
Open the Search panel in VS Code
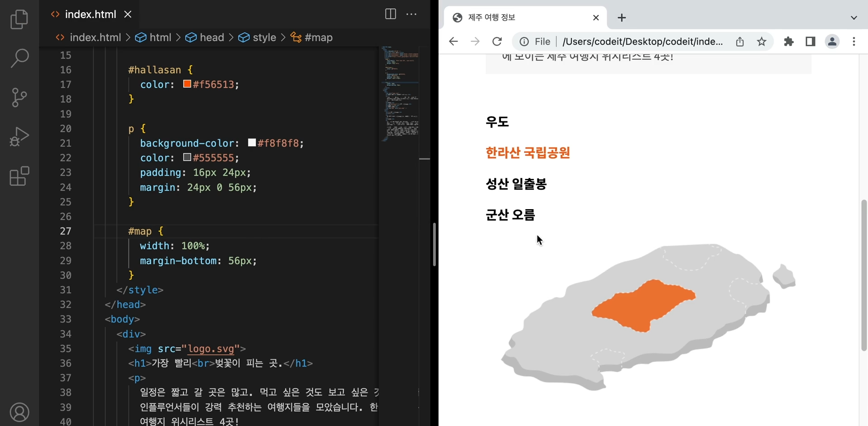[x=19, y=58]
